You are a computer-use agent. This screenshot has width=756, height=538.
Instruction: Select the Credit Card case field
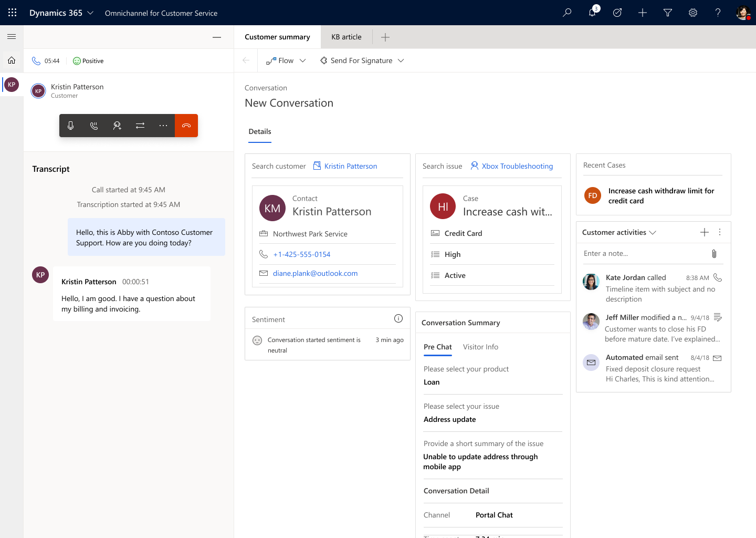click(x=492, y=233)
